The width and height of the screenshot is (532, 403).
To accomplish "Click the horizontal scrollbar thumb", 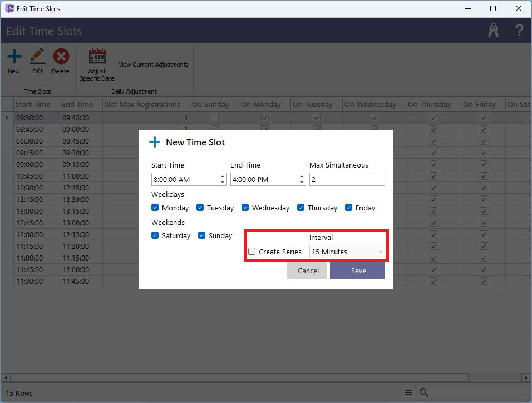I will click(239, 377).
